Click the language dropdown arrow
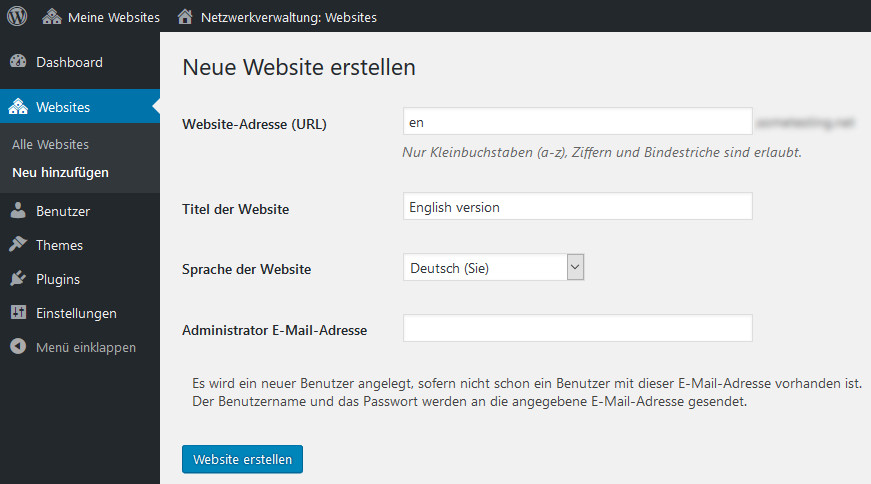The image size is (871, 484). point(575,267)
